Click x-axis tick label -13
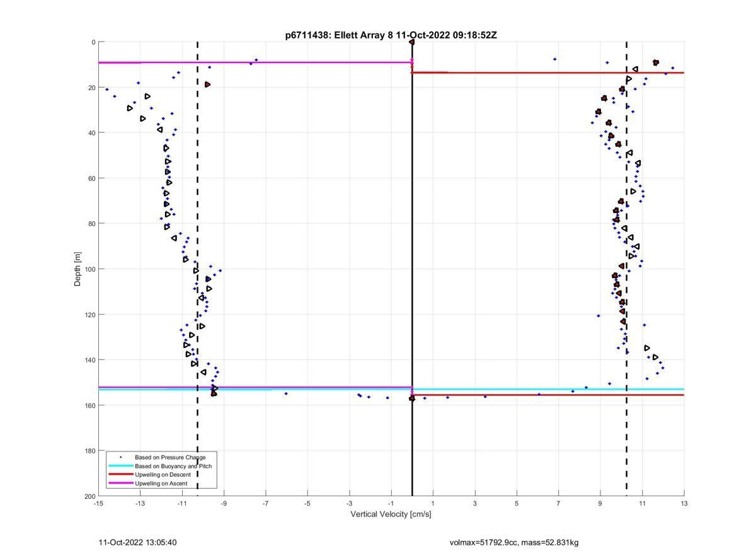756x558 pixels. [x=140, y=503]
